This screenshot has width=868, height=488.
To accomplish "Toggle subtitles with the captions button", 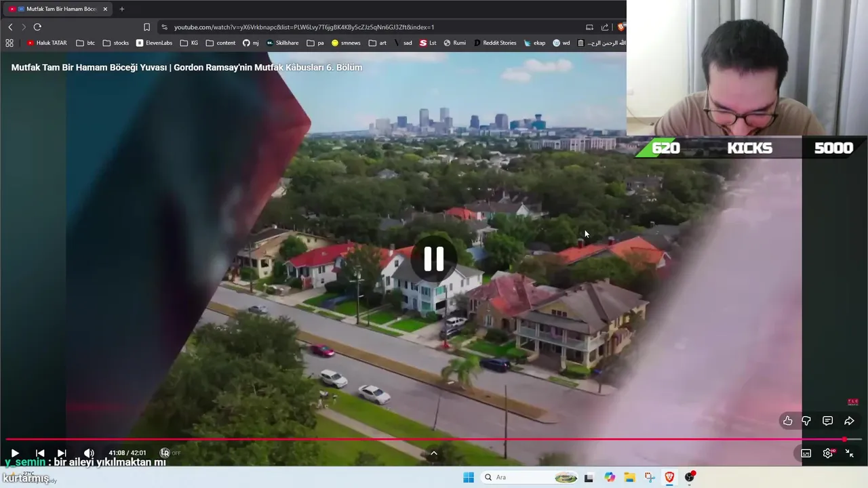I will point(806,453).
